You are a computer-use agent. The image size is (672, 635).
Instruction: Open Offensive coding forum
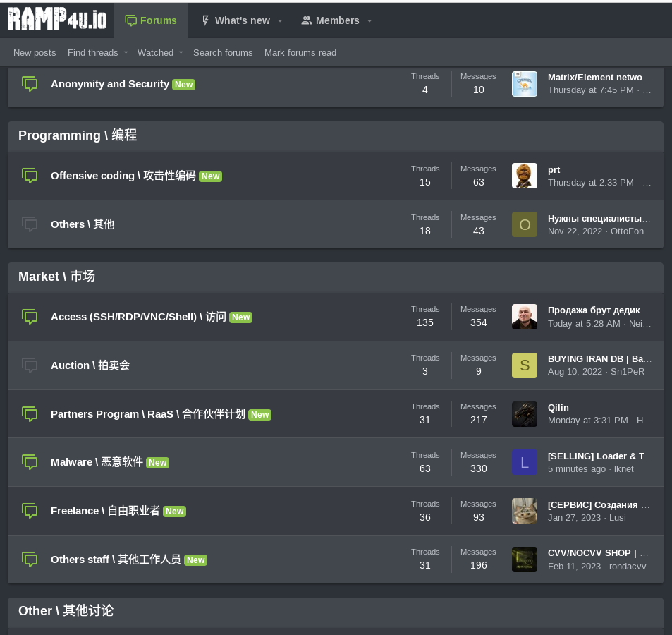123,176
